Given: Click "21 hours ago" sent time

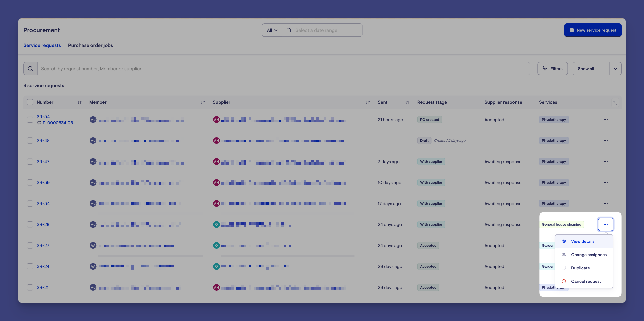Looking at the screenshot, I should click(390, 119).
